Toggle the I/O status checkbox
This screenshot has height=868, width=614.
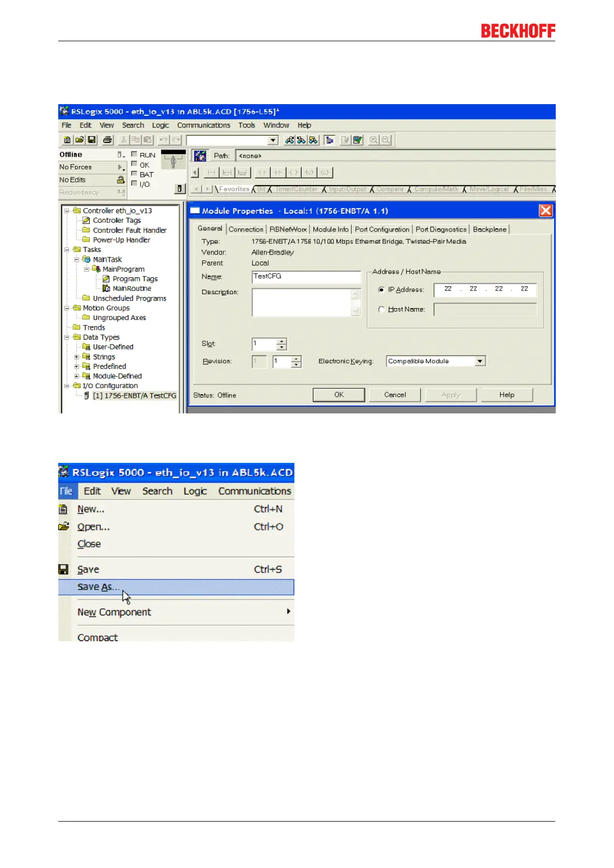(x=134, y=183)
